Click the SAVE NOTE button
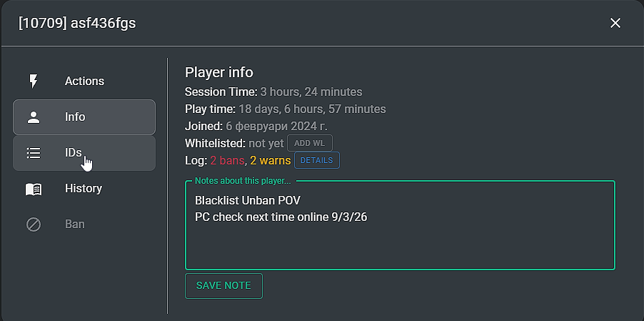This screenshot has height=321, width=644. (223, 286)
